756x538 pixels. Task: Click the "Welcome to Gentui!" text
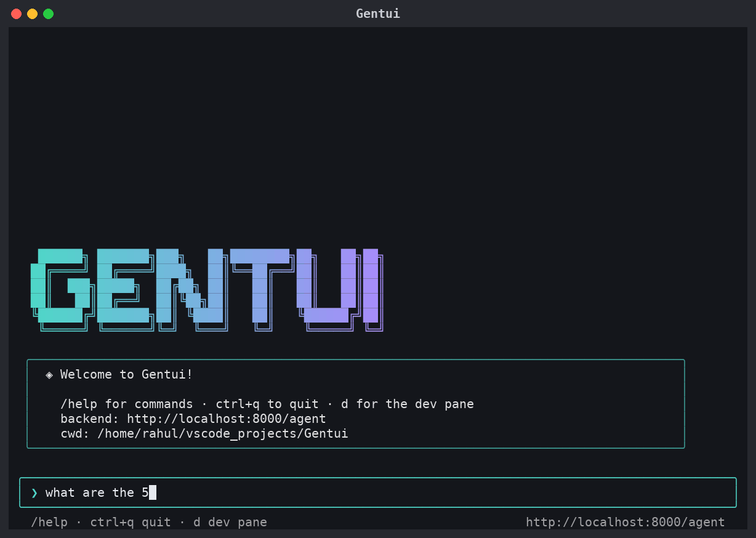[127, 374]
